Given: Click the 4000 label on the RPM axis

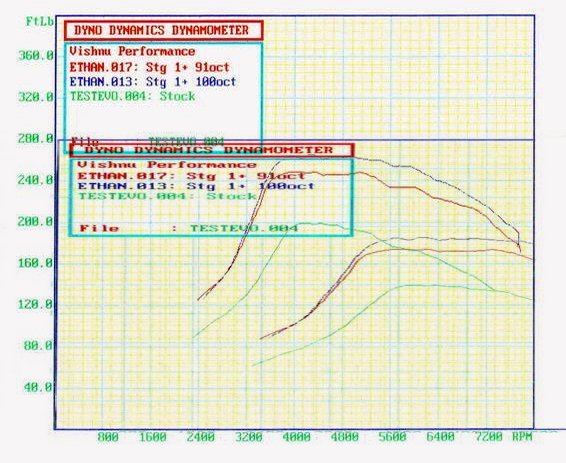Looking at the screenshot, I should tap(296, 437).
